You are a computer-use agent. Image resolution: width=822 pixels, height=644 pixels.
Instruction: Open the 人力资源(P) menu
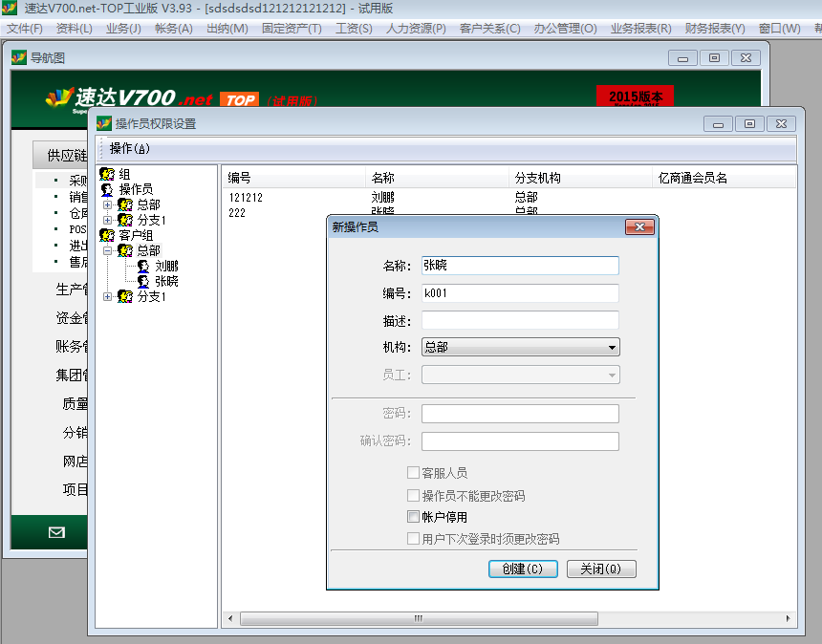416,29
